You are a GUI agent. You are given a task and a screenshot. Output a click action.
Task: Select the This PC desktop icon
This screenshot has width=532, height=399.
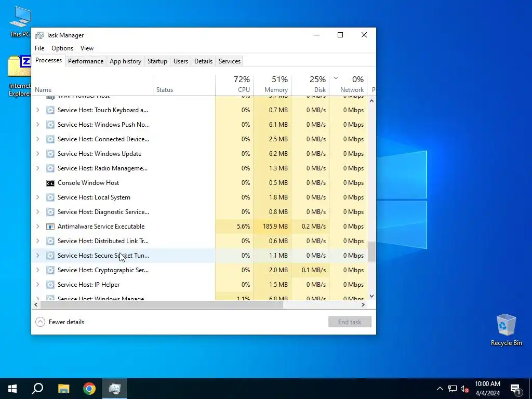point(20,21)
